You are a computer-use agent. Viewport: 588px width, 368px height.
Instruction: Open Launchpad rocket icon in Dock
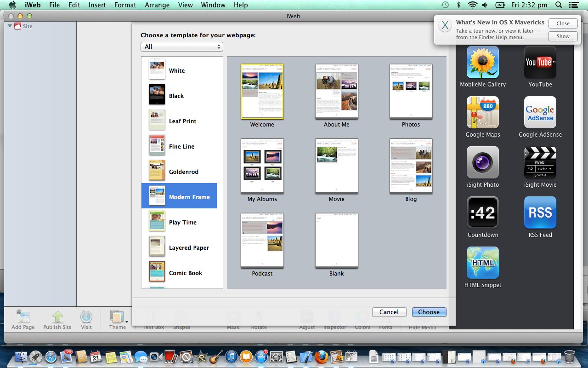tap(36, 357)
